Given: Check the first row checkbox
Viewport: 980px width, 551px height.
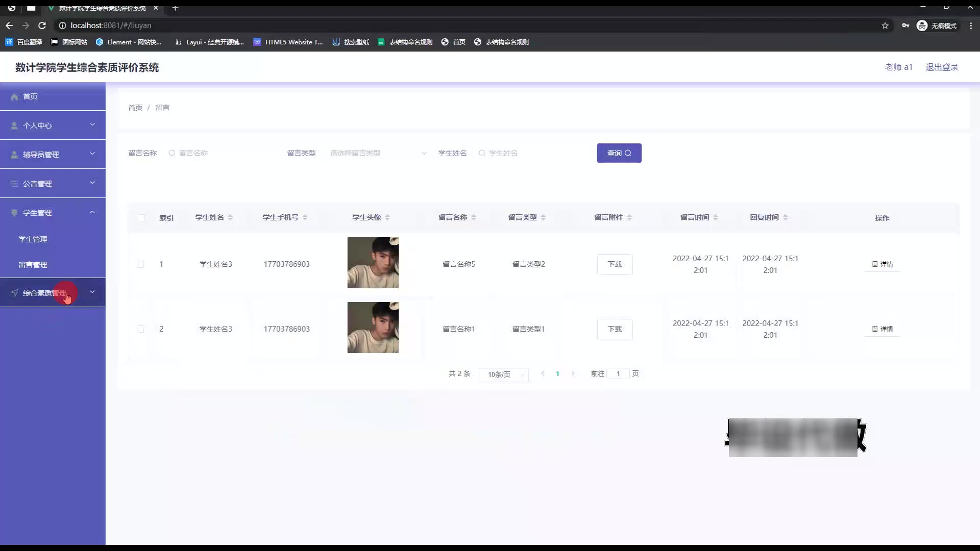Looking at the screenshot, I should 140,264.
